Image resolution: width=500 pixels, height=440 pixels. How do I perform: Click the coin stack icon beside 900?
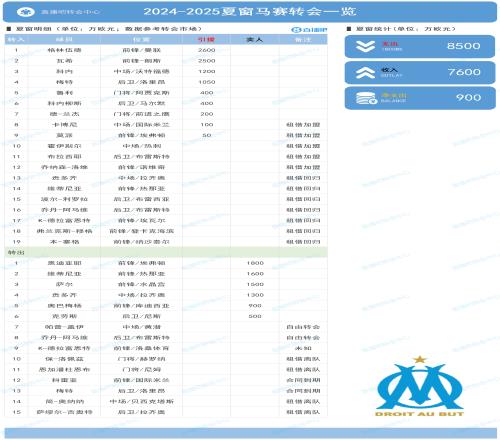click(366, 98)
